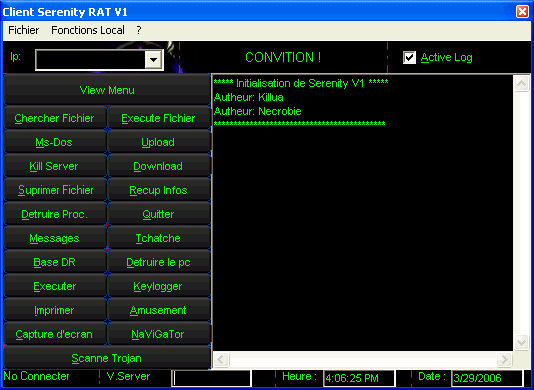
Task: Click the V.Server status label
Action: tap(128, 376)
